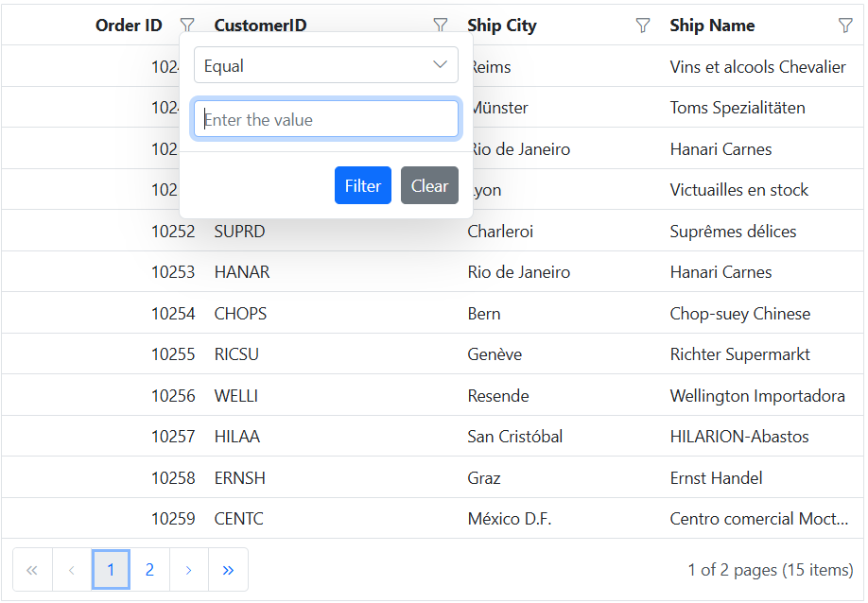Switch to page 2 in the pager
The width and height of the screenshot is (868, 603).
(x=149, y=570)
